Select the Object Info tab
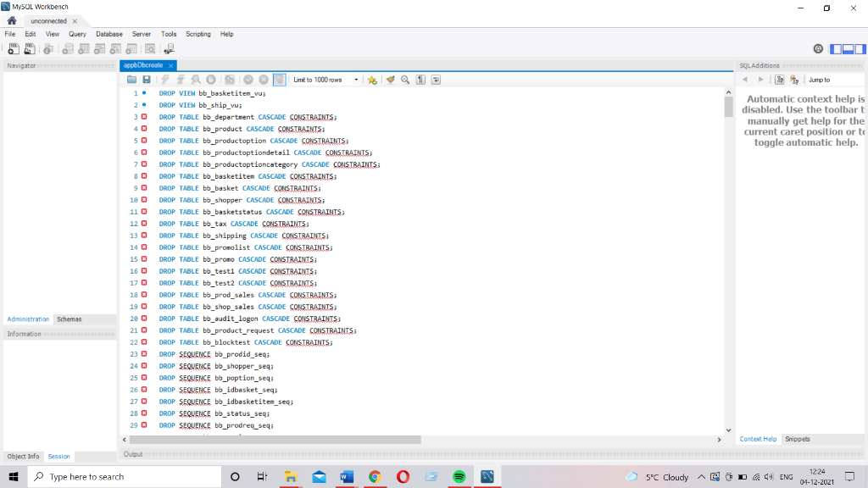The width and height of the screenshot is (868, 488). pyautogui.click(x=23, y=457)
